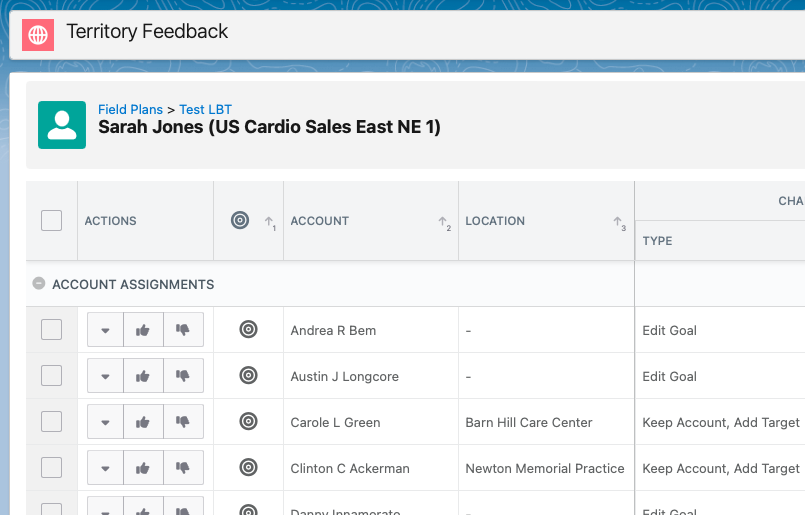This screenshot has height=515, width=805.
Task: Thumbs up Clinton C Ackerman row
Action: point(143,468)
